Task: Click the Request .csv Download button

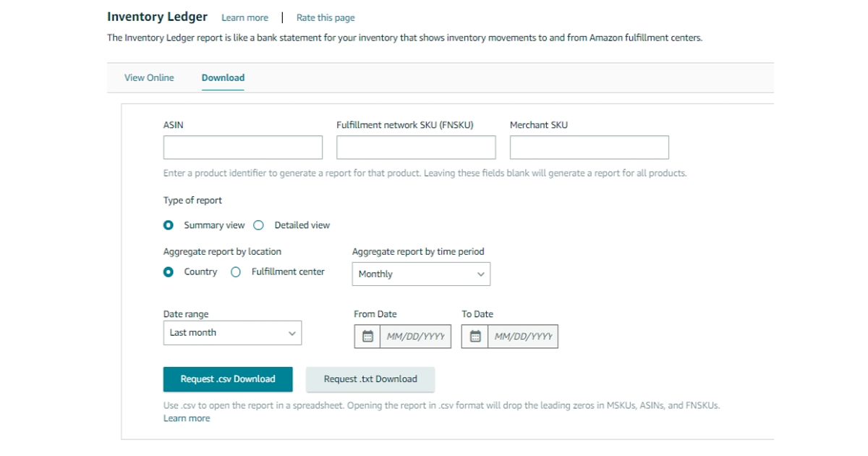Action: [228, 379]
